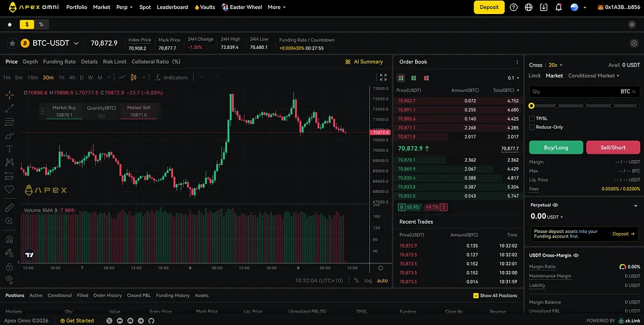Open the 20x leverage dropdown

(x=555, y=65)
